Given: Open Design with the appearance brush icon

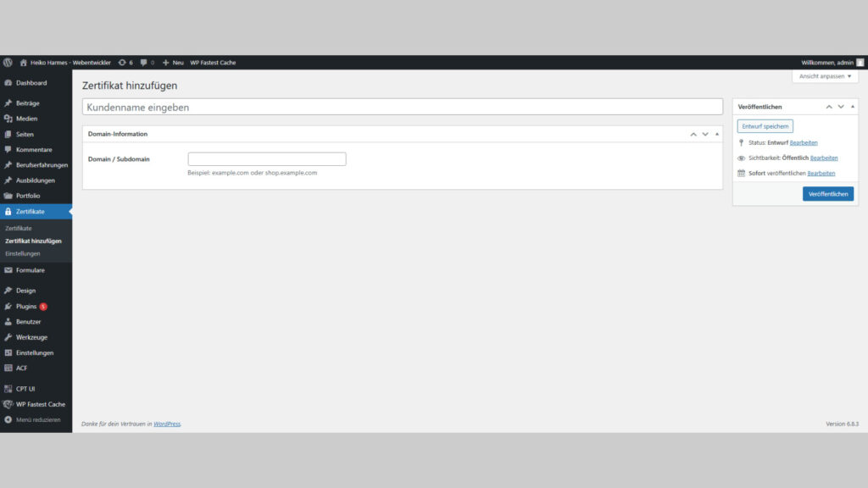Looking at the screenshot, I should [7, 290].
